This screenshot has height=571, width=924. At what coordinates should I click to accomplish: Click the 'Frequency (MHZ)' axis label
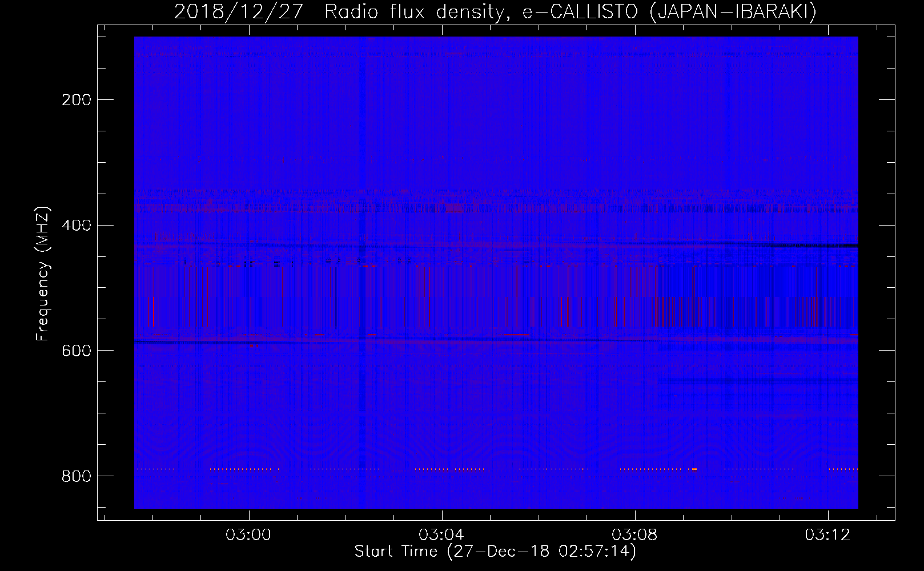coord(43,274)
